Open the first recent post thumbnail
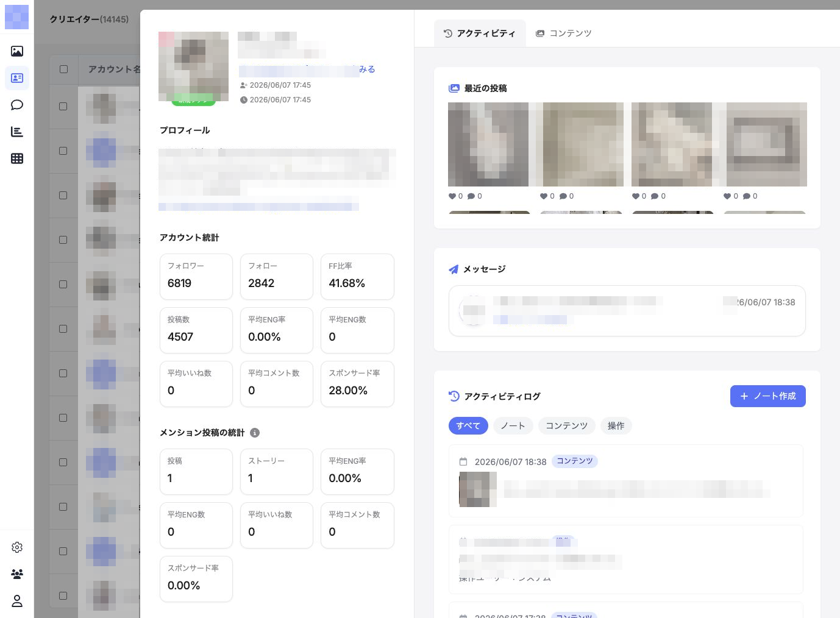The image size is (840, 618). click(x=488, y=144)
